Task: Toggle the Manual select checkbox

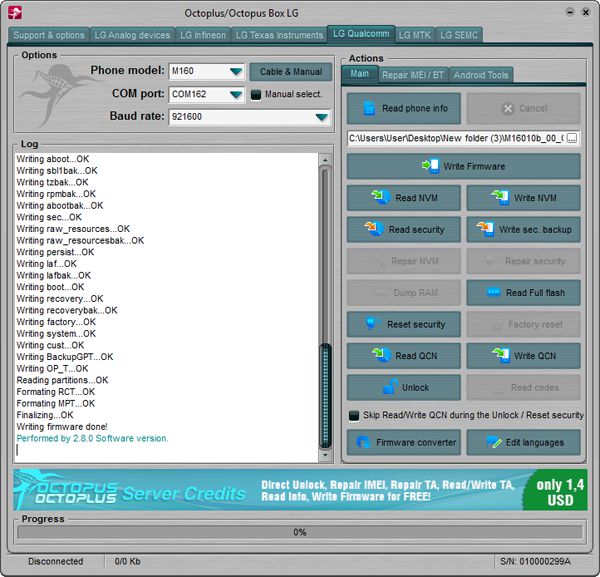Action: tap(256, 95)
